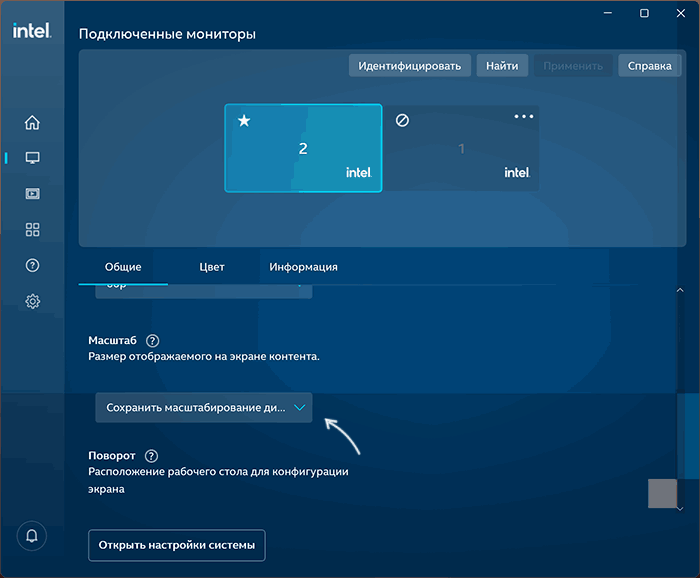This screenshot has height=578, width=700.
Task: Click the Масштаб label
Action: [112, 341]
